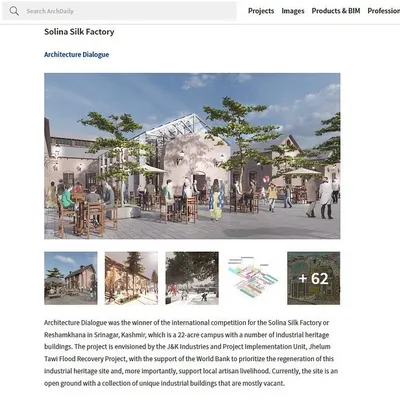Open the main courtyard rendering image

pos(192,156)
